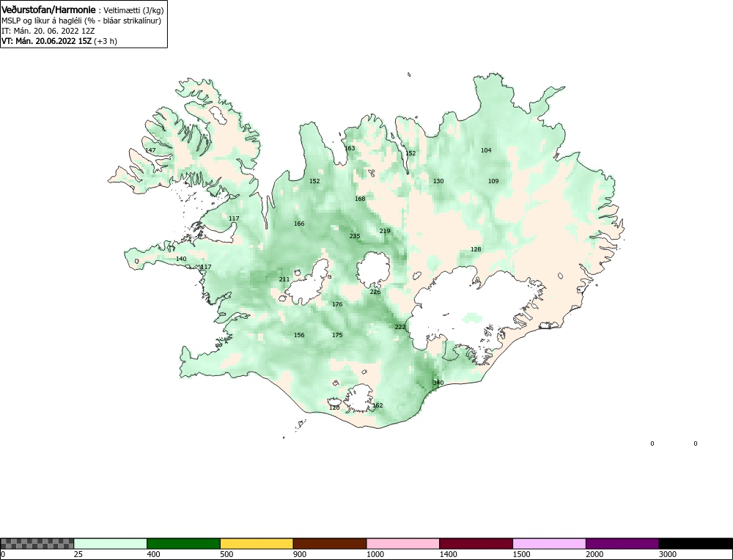The image size is (733, 560).
Task: Select the 156 map value
Action: click(x=299, y=335)
